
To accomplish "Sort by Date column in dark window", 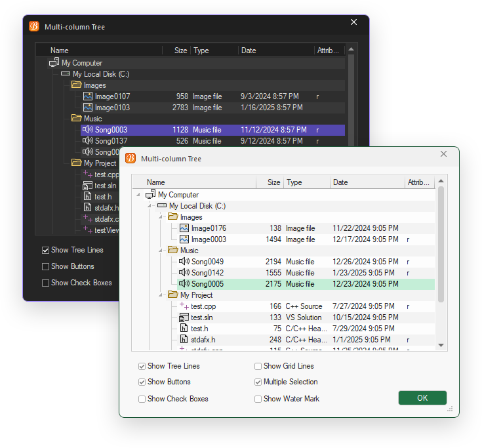I will click(x=275, y=51).
